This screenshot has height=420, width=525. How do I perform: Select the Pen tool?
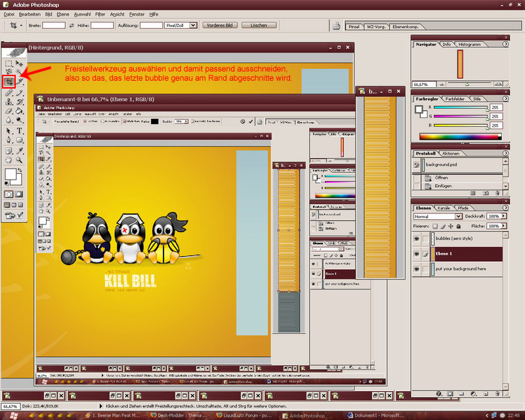[x=9, y=140]
